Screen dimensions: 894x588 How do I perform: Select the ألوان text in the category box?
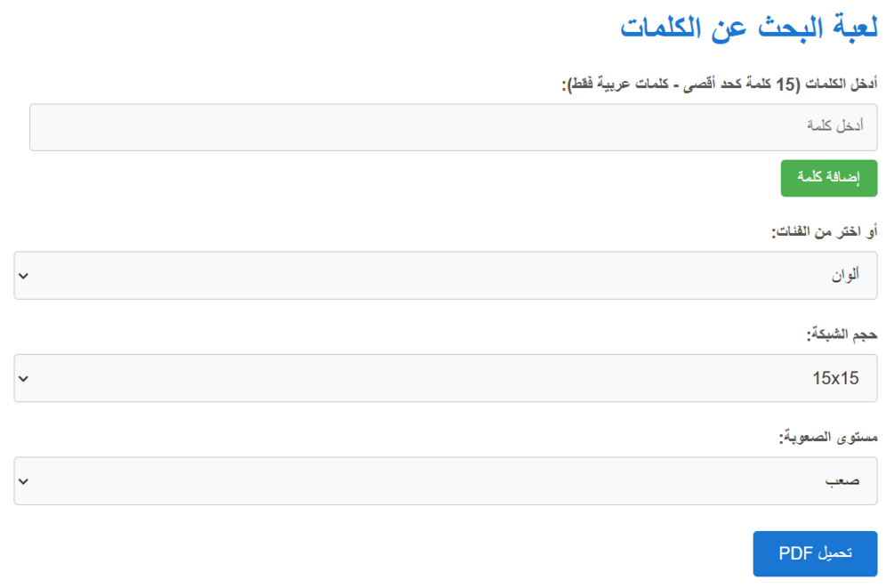(845, 276)
